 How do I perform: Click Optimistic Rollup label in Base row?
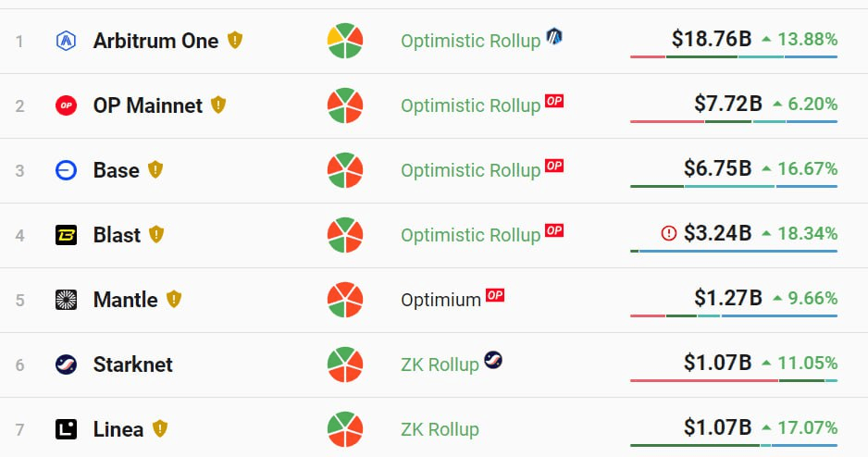(x=470, y=170)
